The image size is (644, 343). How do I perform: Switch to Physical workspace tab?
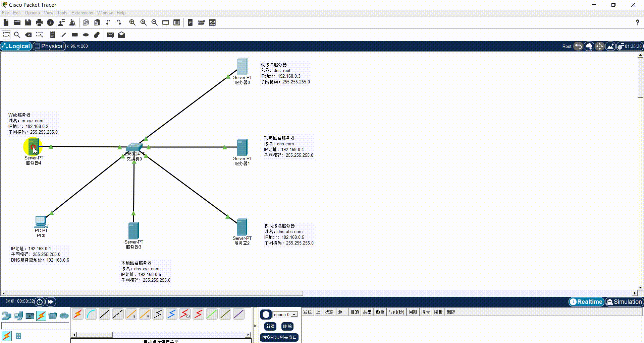pos(49,46)
